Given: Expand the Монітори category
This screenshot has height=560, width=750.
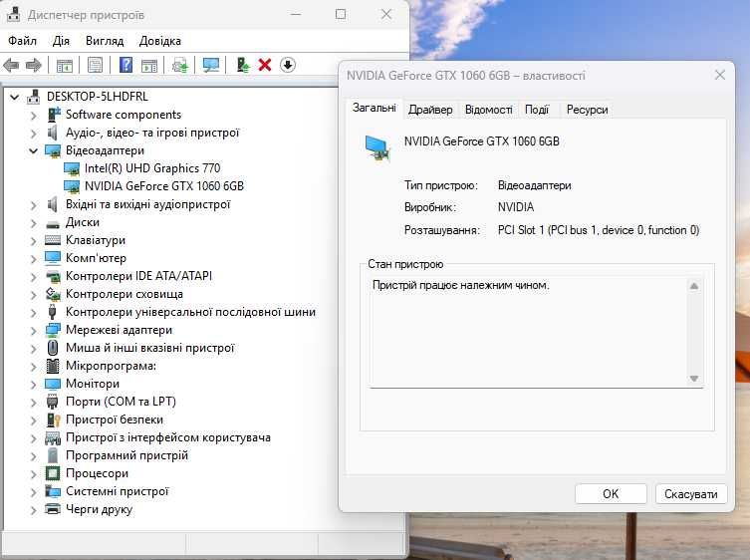Looking at the screenshot, I should (33, 385).
